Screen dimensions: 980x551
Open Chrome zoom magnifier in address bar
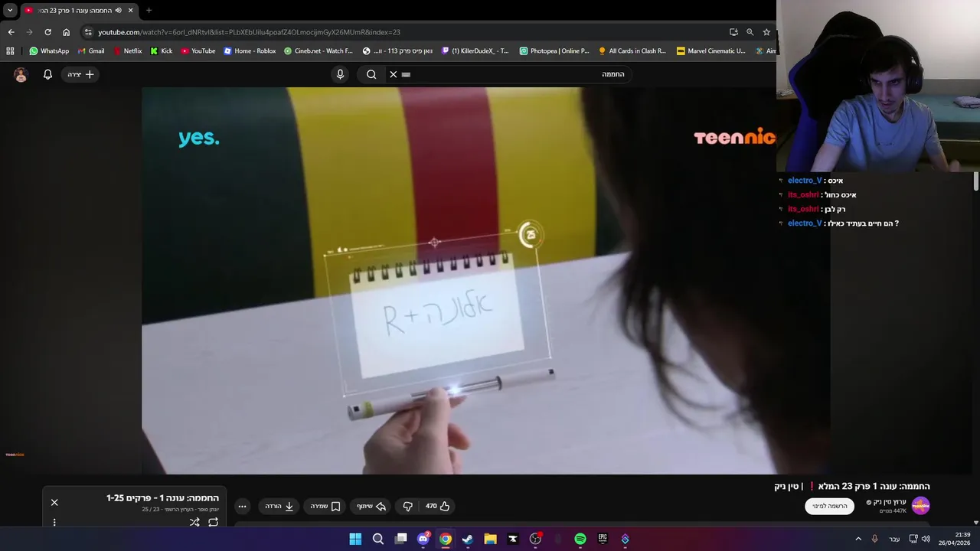(x=750, y=32)
